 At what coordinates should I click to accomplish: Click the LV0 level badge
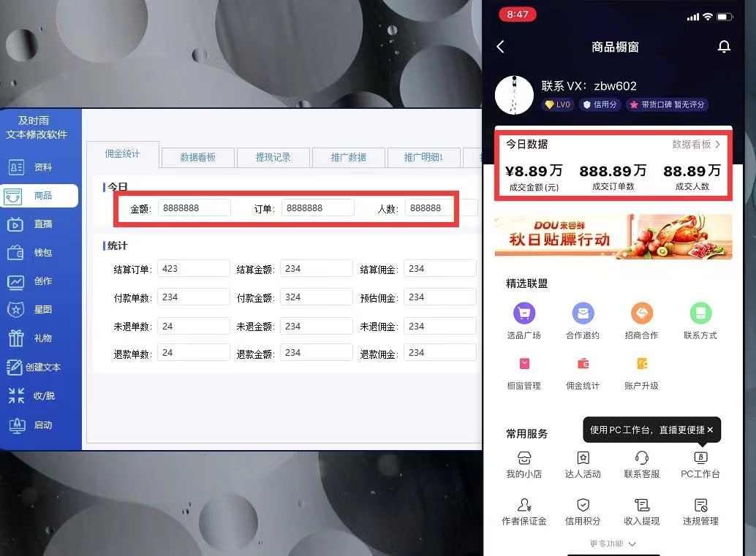click(x=558, y=104)
